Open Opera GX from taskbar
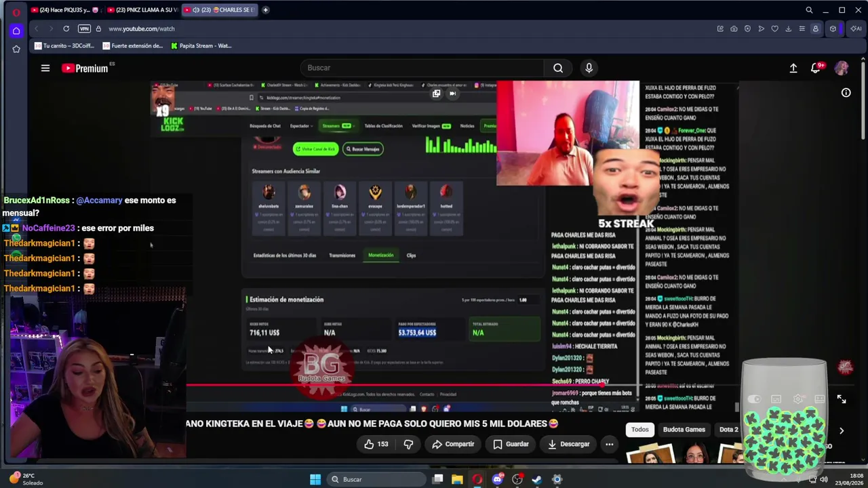 (477, 479)
